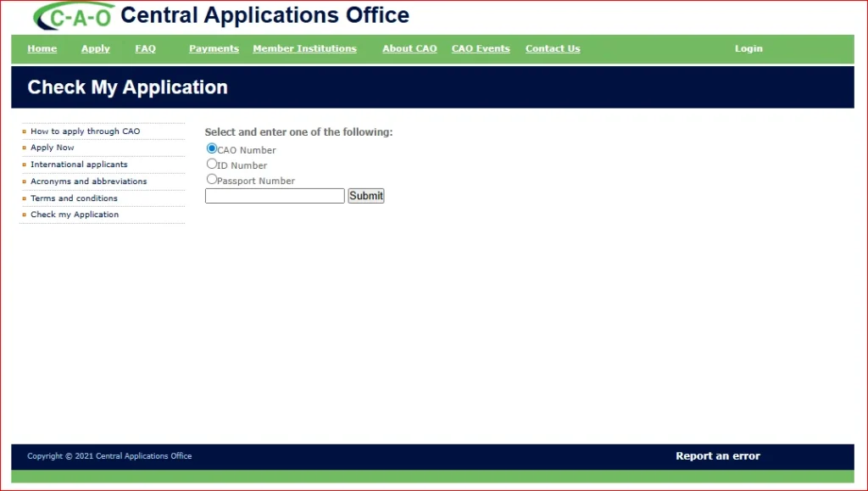Click the Central Applications Office title
This screenshot has height=491, width=868.
(x=264, y=15)
